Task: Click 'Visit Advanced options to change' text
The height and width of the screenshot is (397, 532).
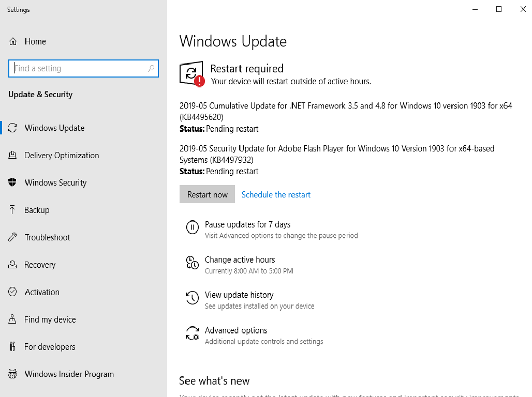Action: point(282,236)
